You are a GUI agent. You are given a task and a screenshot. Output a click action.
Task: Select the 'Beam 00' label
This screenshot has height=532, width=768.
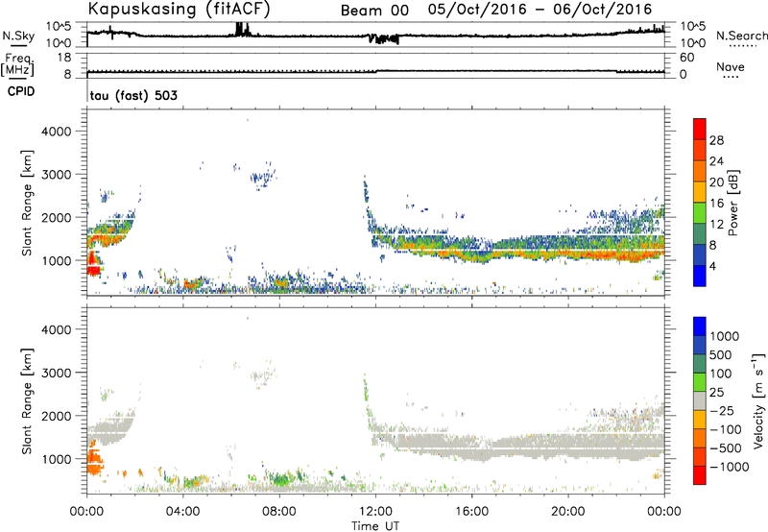(x=374, y=11)
